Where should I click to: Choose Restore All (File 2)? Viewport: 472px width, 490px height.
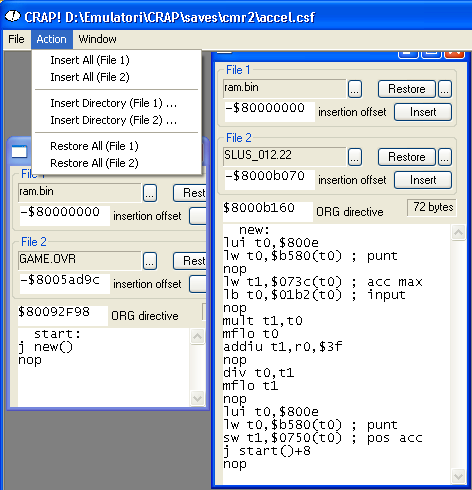point(94,163)
